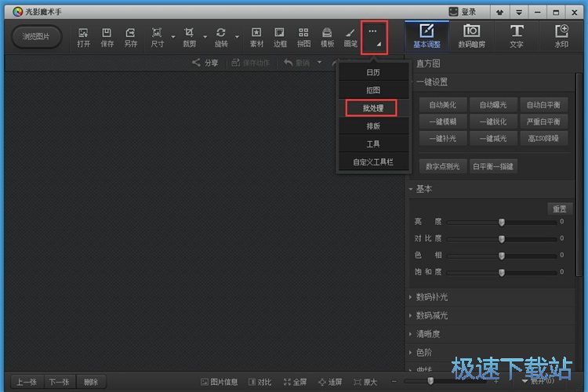
Task: Expand the 数码补光 section
Action: [x=411, y=297]
